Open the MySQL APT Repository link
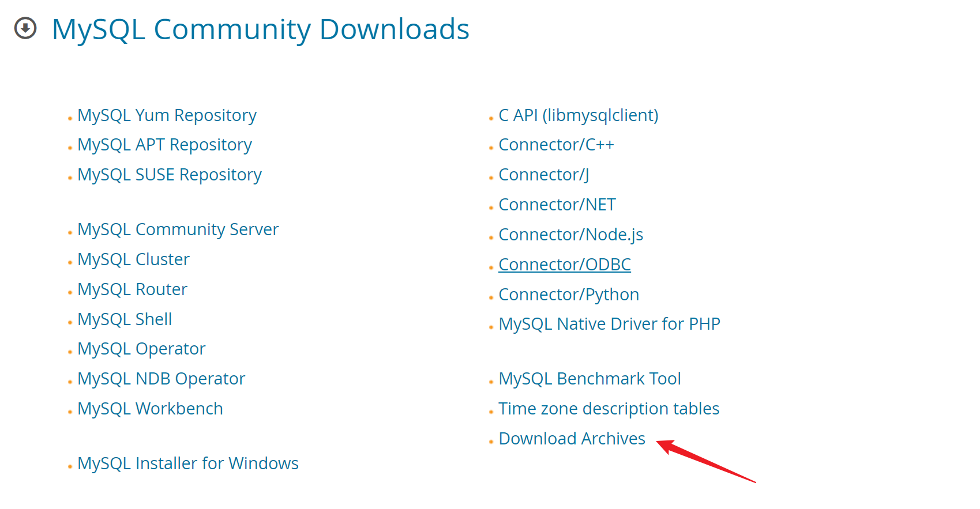This screenshot has height=509, width=980. (x=164, y=145)
